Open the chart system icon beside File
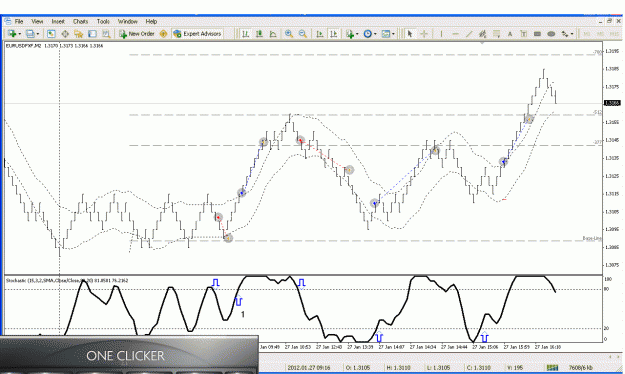This screenshot has height=374, width=625. point(8,22)
